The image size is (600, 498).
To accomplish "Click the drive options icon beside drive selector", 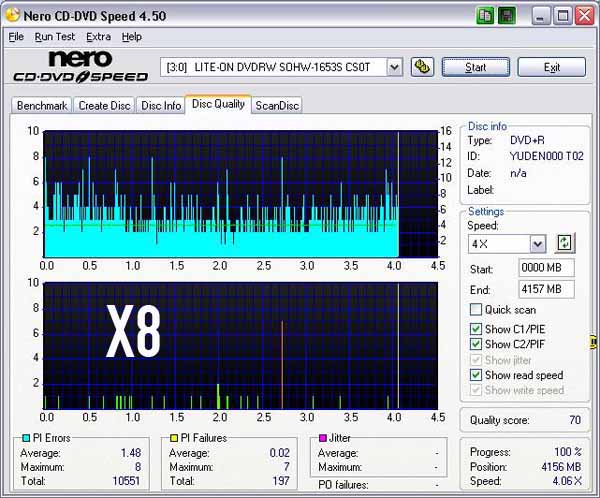I will point(422,67).
